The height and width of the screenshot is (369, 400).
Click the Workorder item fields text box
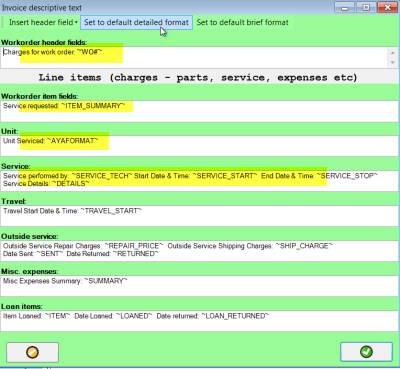[x=199, y=111]
